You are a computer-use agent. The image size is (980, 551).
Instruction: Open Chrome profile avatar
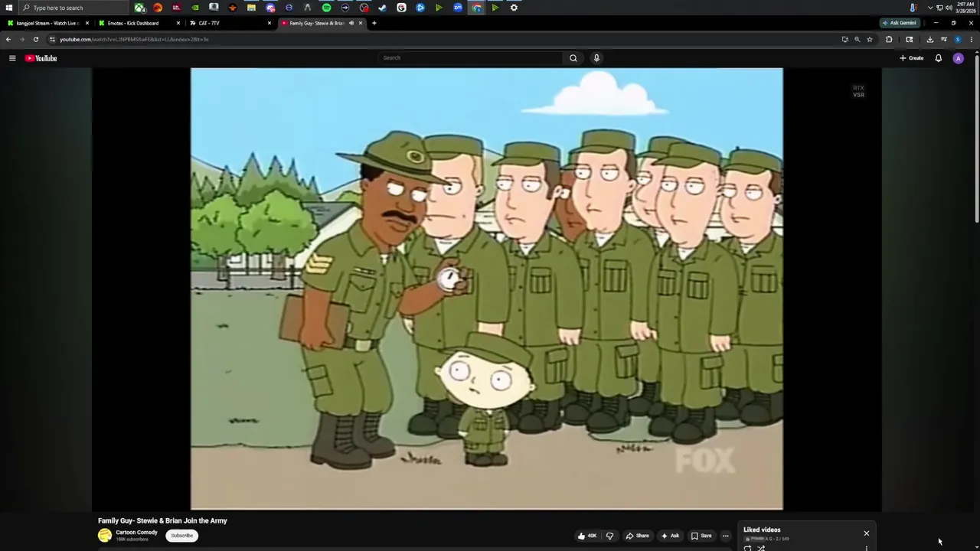click(957, 39)
